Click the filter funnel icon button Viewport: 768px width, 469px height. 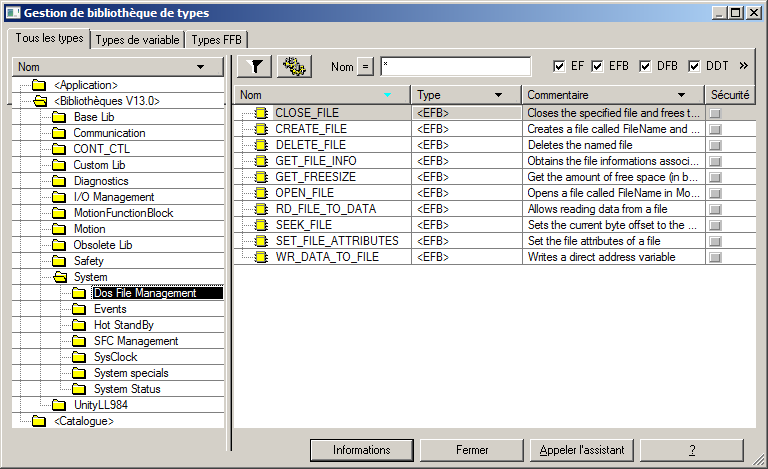pyautogui.click(x=255, y=66)
